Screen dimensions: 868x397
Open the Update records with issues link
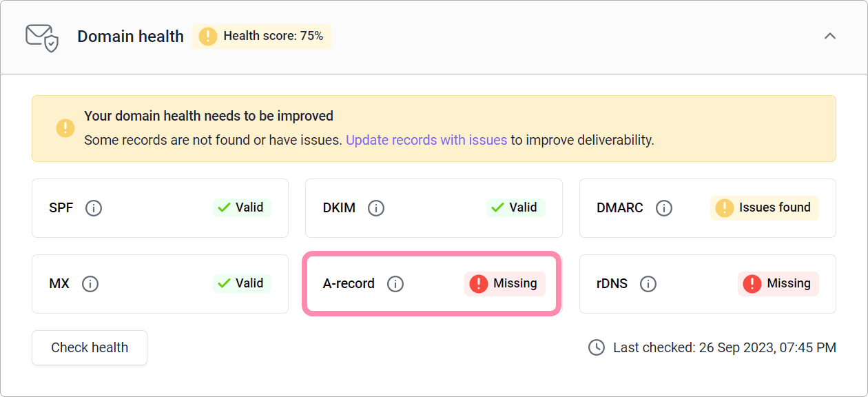click(x=426, y=140)
